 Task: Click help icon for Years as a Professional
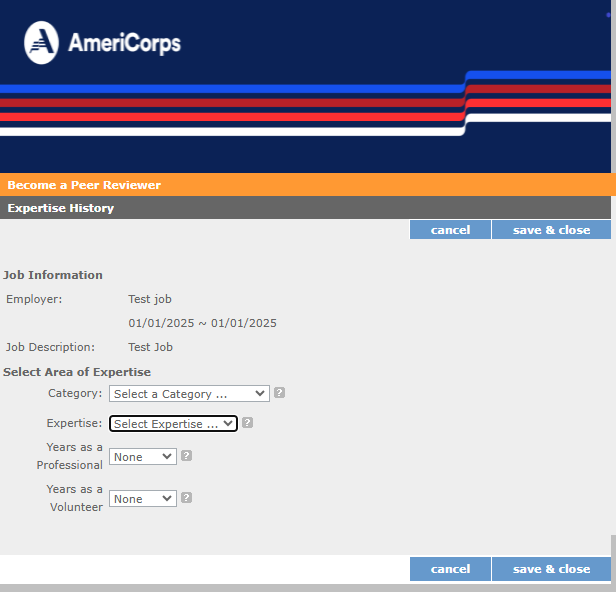(x=187, y=456)
